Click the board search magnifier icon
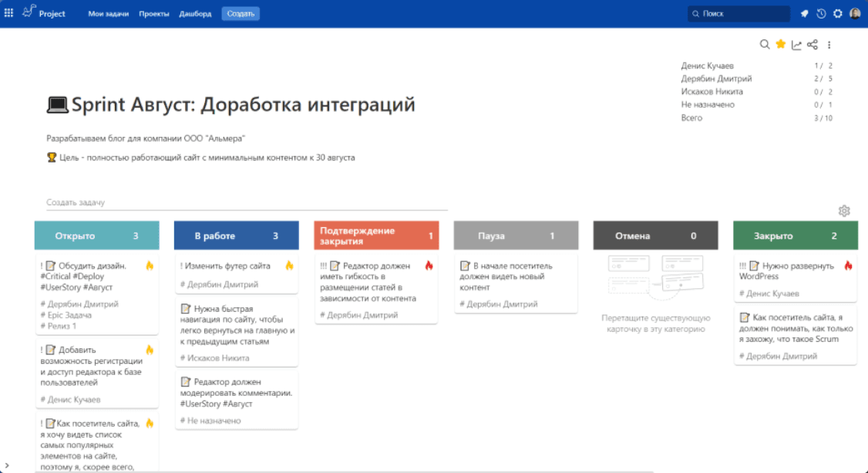Screen dimensions: 868x473 pyautogui.click(x=765, y=45)
